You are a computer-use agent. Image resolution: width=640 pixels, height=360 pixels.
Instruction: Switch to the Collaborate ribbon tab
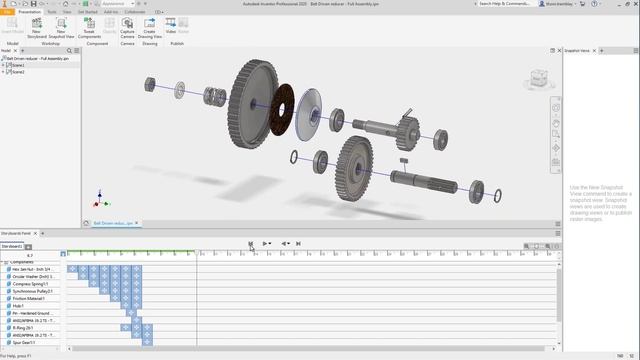[135, 12]
